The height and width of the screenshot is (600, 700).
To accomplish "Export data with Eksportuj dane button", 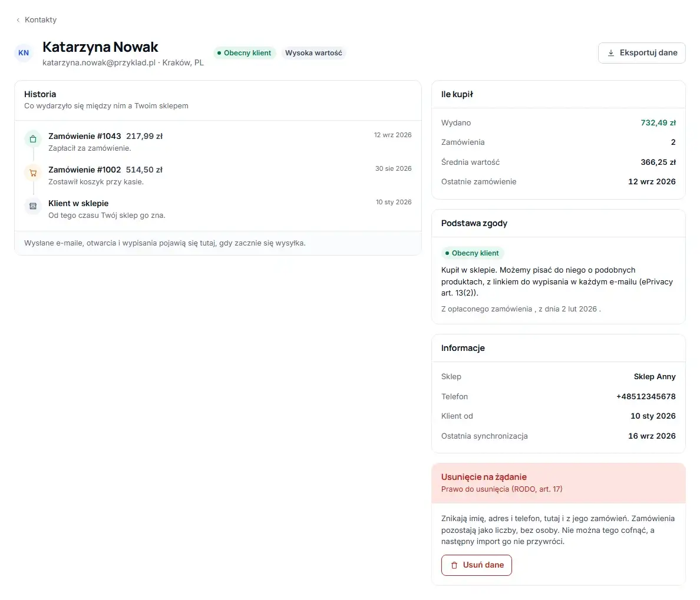I will tap(642, 53).
